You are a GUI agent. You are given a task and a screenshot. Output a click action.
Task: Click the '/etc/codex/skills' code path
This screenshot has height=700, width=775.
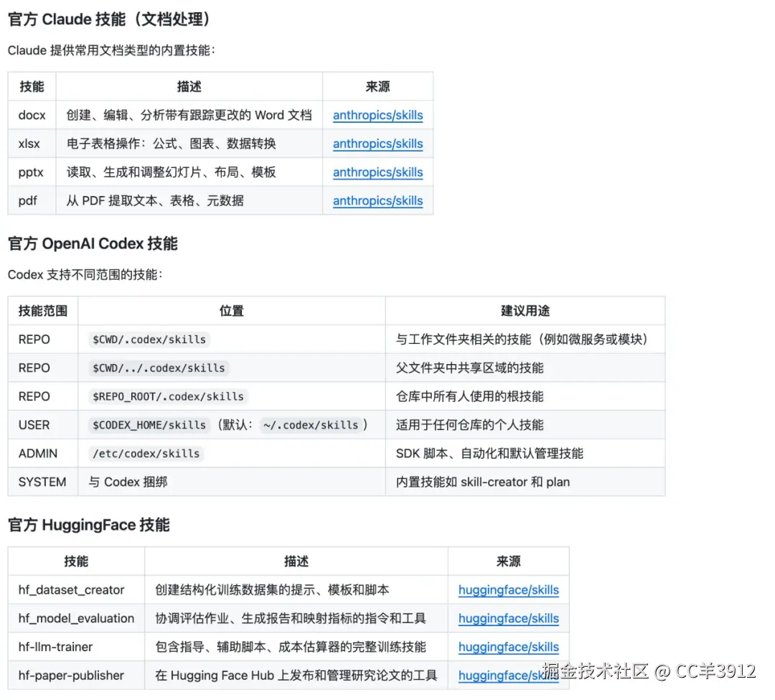(x=146, y=454)
